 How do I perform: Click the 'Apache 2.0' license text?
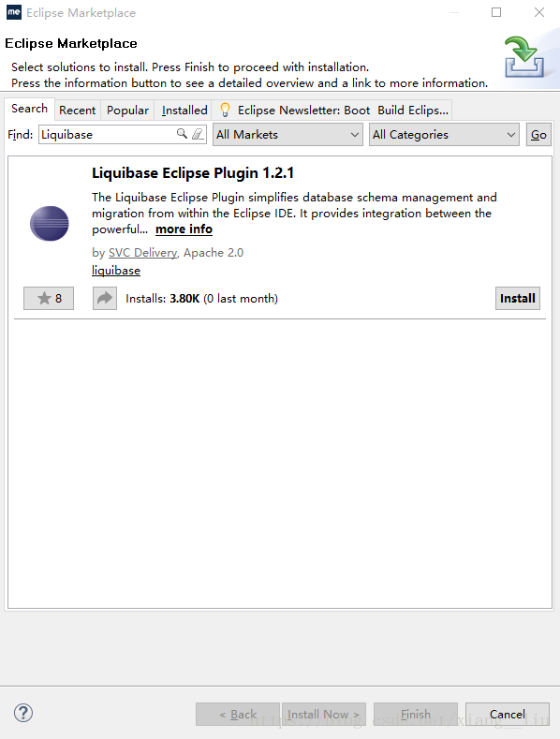(214, 253)
